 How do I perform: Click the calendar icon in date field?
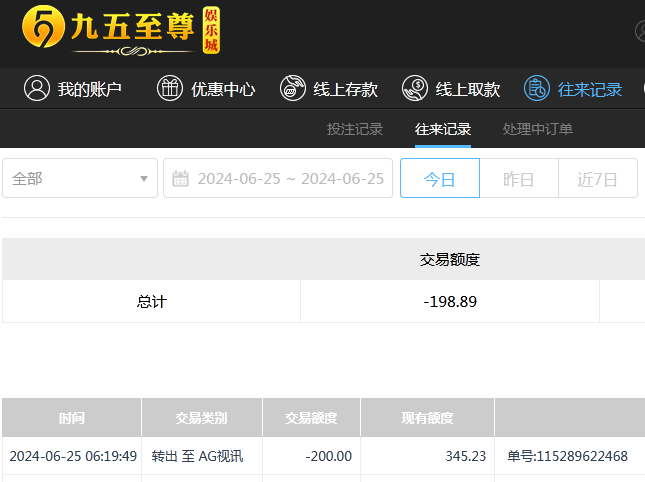[x=180, y=178]
